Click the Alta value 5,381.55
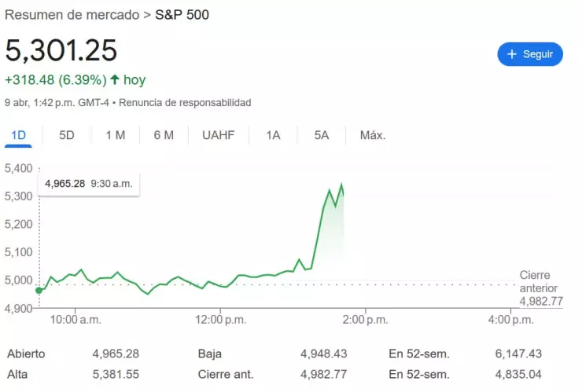 pos(116,374)
